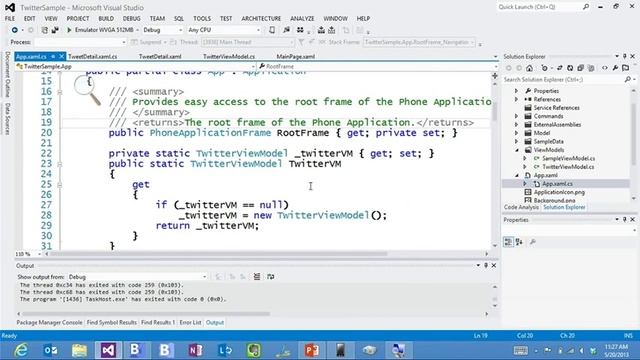The height and width of the screenshot is (360, 640).
Task: Select SampleViewModel.cs in Solution Explorer
Action: click(x=569, y=158)
